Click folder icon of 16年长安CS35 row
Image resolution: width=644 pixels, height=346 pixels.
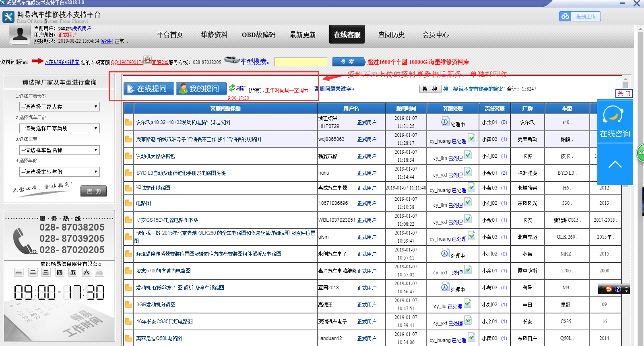pyautogui.click(x=128, y=321)
